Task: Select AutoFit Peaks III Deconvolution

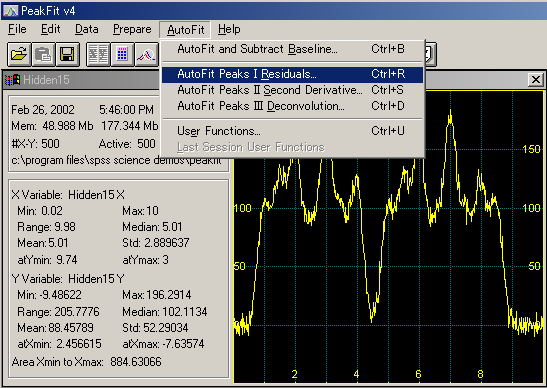Action: [x=292, y=106]
